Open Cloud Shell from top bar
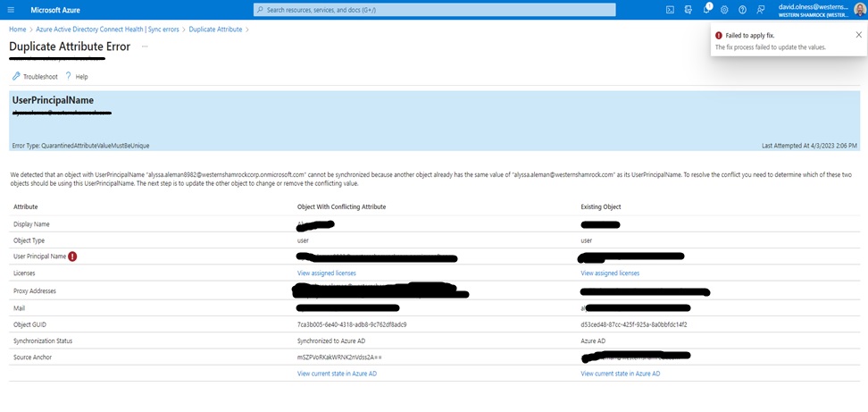The height and width of the screenshot is (412, 868). click(670, 10)
